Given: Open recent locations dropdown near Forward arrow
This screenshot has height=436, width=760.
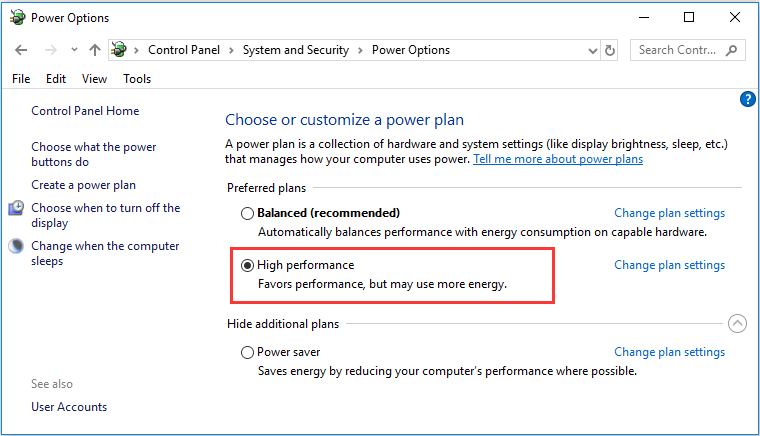Looking at the screenshot, I should click(74, 49).
